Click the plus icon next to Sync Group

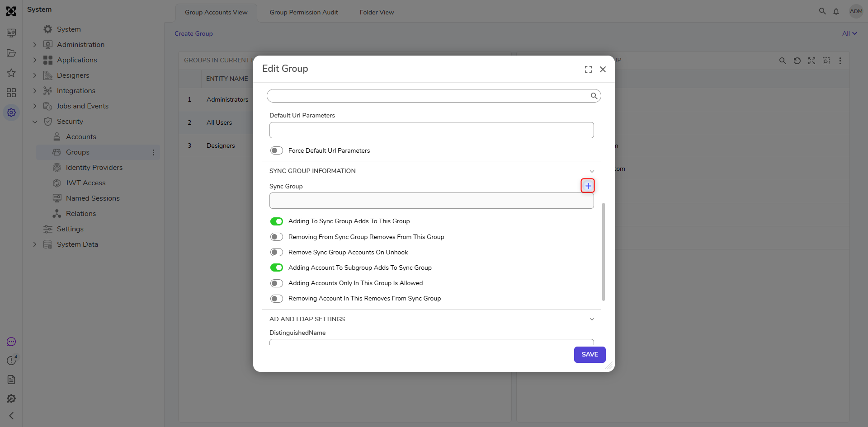[x=588, y=186]
